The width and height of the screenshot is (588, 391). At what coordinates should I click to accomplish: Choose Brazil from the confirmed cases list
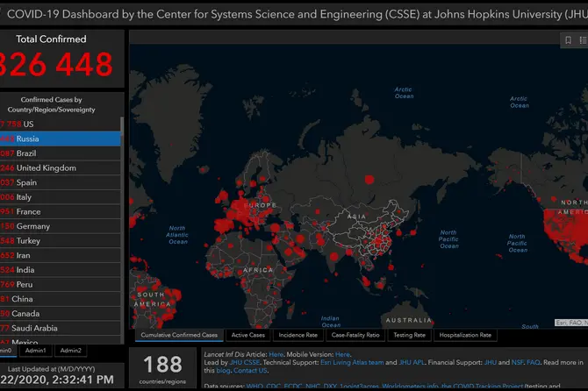coord(60,153)
